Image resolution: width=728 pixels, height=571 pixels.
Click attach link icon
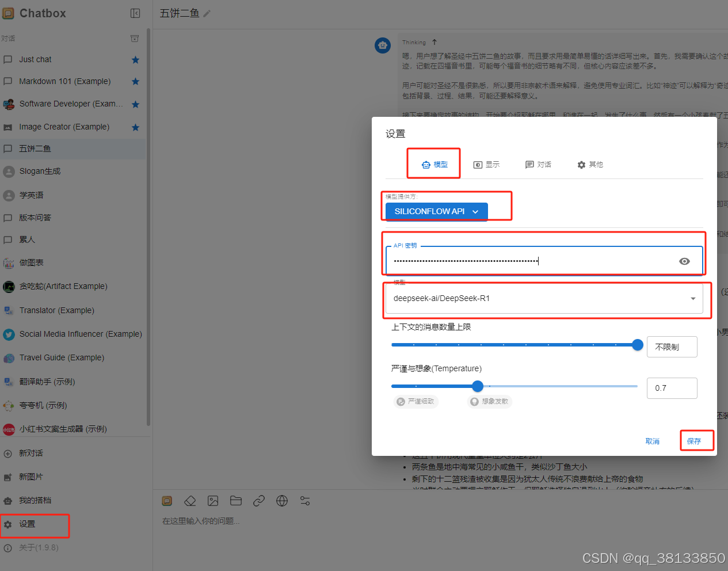[x=259, y=501]
